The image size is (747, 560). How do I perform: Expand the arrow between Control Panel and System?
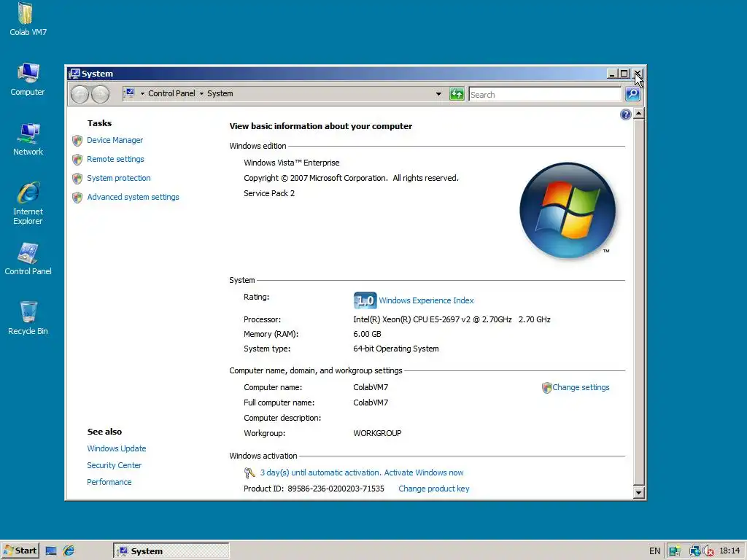[201, 94]
